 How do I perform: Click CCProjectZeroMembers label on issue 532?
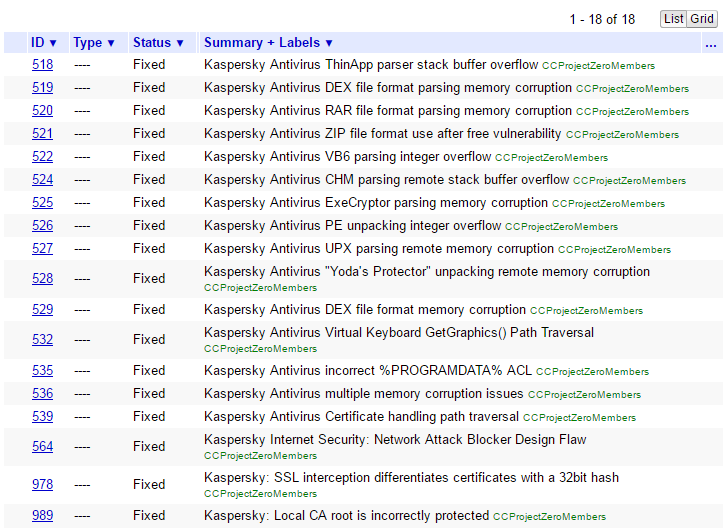pos(261,349)
